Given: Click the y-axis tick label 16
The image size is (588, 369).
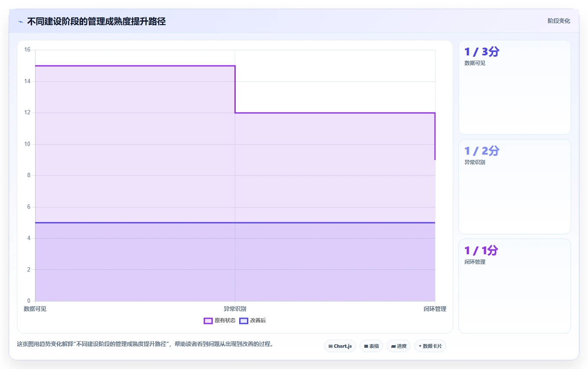Looking at the screenshot, I should tap(27, 50).
